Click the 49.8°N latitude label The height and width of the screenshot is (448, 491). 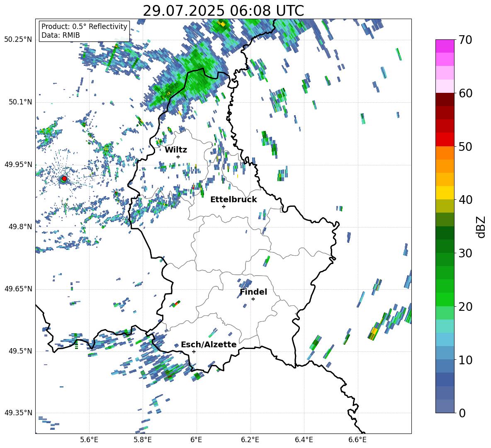coord(20,227)
